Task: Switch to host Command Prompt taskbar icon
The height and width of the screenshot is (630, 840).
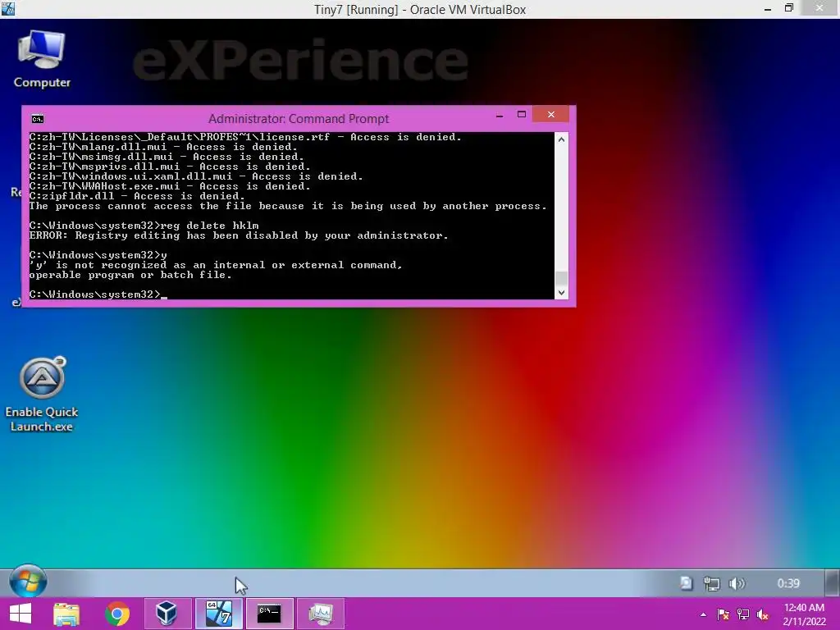Action: tap(269, 614)
